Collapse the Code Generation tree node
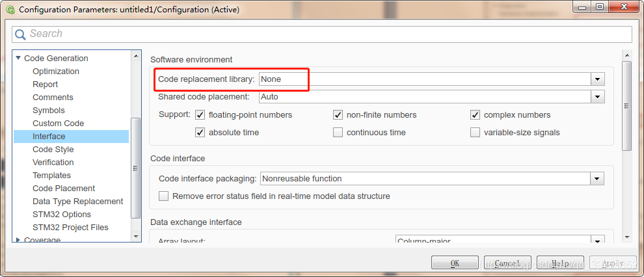Viewport: 644px width, 277px height. pyautogui.click(x=19, y=59)
